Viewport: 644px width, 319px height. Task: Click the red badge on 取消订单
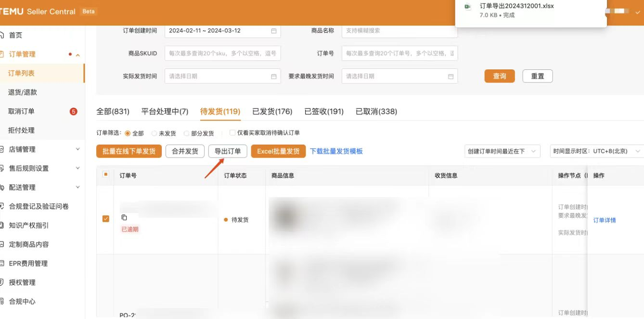coord(74,111)
